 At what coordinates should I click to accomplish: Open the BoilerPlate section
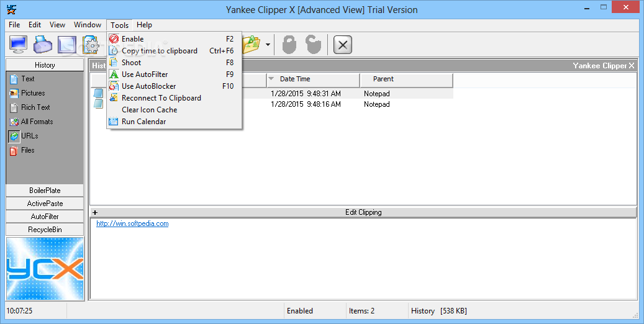(x=45, y=191)
